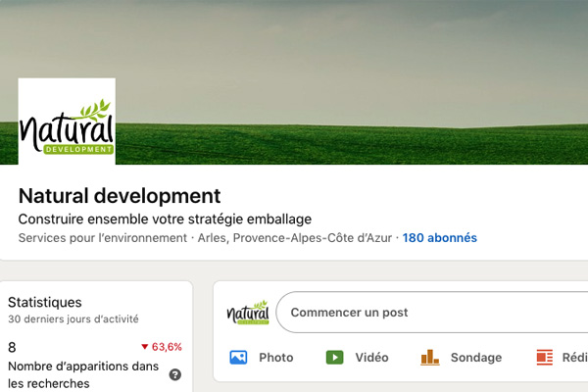
Task: Click the Photo camera icon
Action: coord(238,357)
